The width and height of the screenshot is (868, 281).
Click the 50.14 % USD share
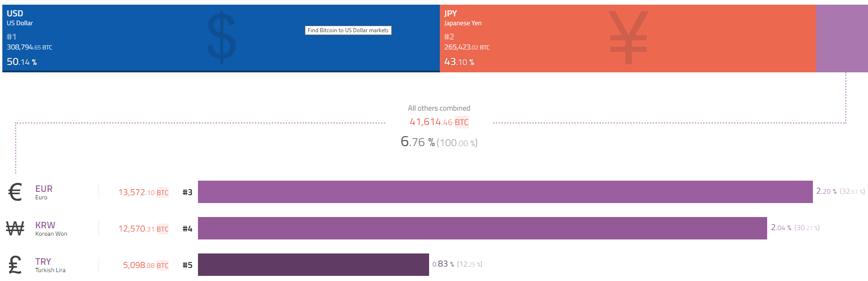point(21,62)
